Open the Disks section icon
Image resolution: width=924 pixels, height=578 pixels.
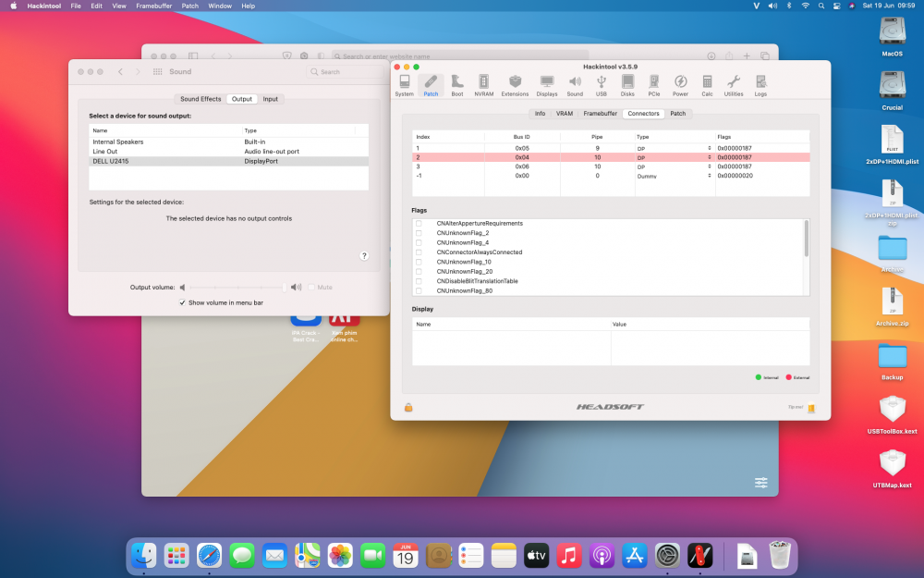tap(627, 85)
